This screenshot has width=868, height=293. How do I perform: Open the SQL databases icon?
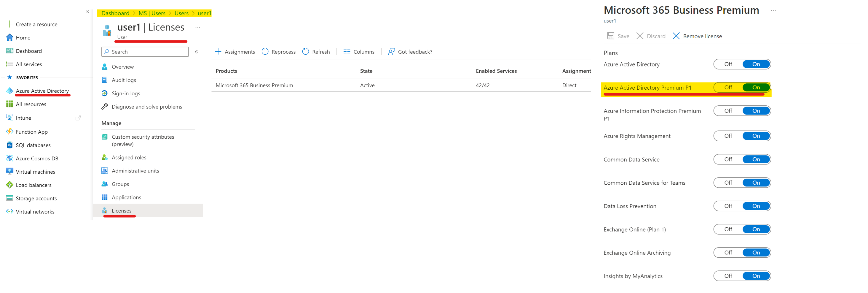click(9, 145)
